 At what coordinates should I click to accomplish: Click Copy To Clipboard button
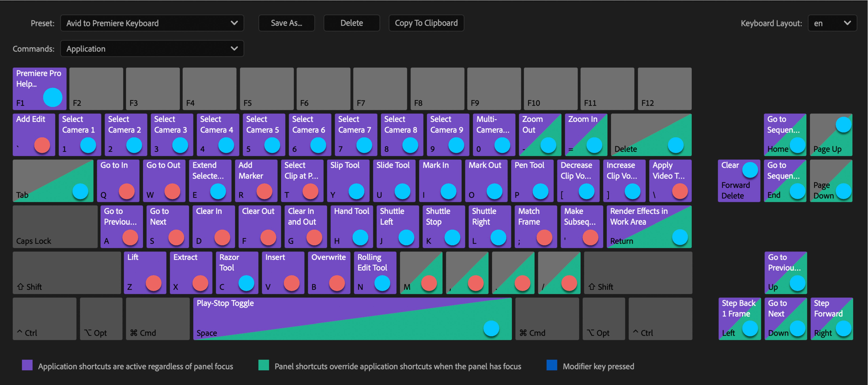click(426, 23)
